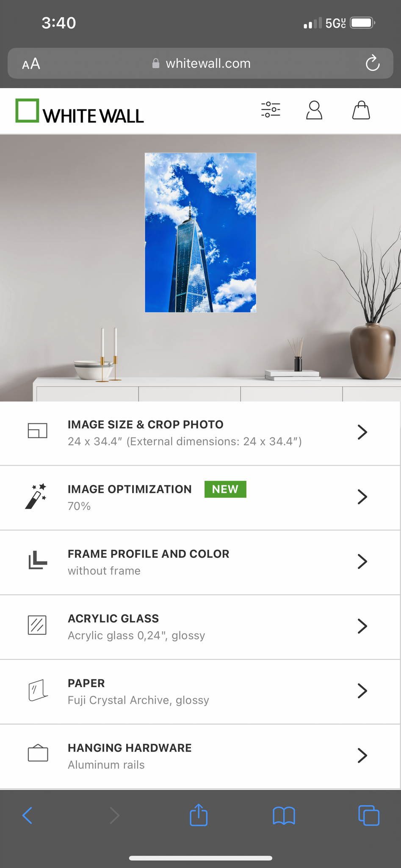
Task: Open the Paper option row
Action: point(200,692)
